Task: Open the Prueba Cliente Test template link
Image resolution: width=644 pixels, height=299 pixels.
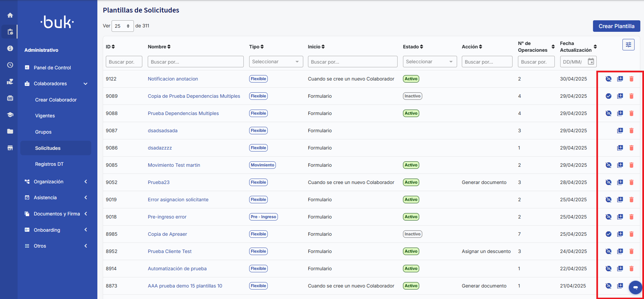Action: pyautogui.click(x=169, y=251)
